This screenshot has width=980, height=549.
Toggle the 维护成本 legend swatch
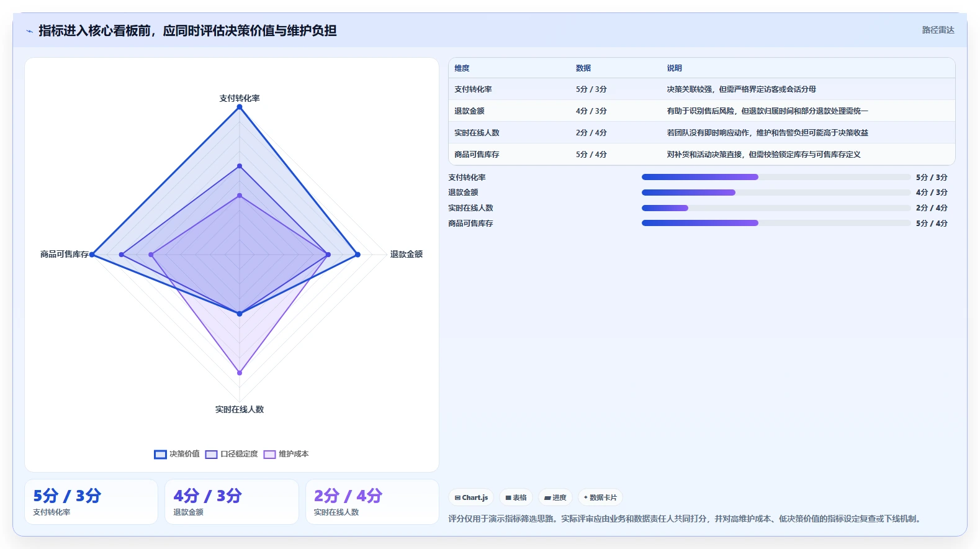click(x=269, y=455)
